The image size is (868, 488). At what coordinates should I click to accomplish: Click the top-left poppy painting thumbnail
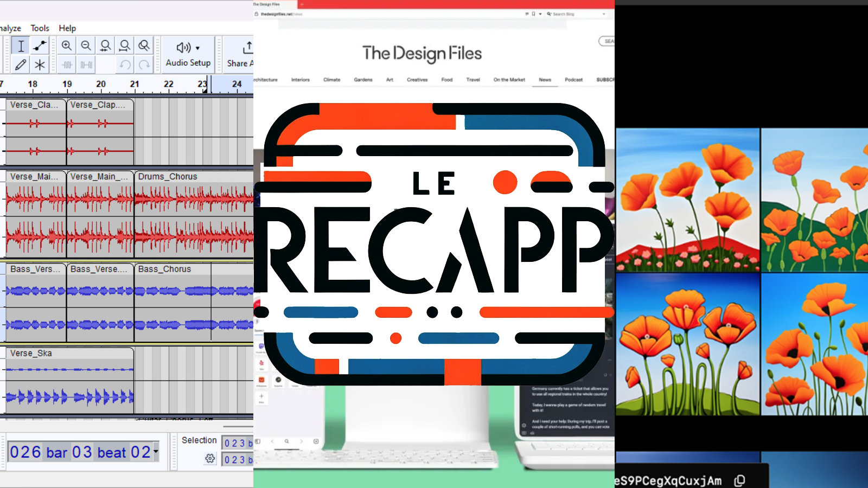(687, 200)
